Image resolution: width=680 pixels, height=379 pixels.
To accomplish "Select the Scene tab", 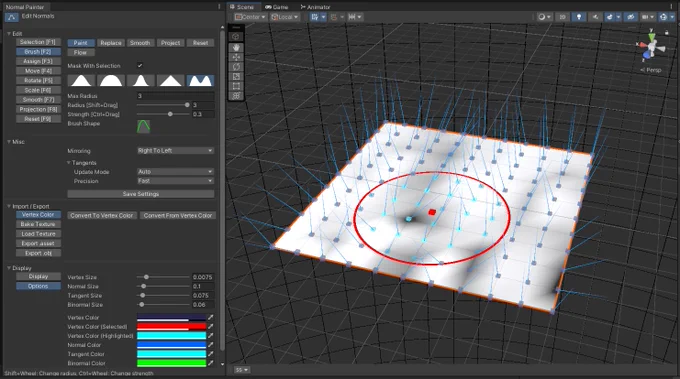I will (x=242, y=7).
